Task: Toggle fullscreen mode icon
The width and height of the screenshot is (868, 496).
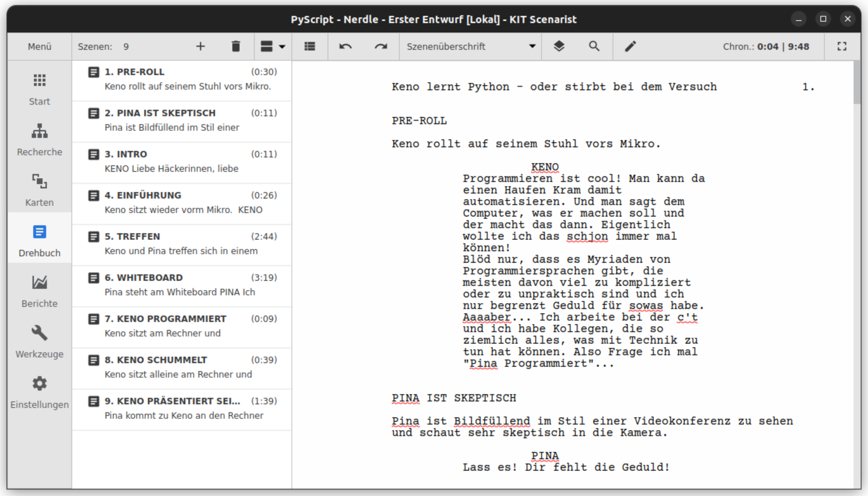Action: coord(842,47)
